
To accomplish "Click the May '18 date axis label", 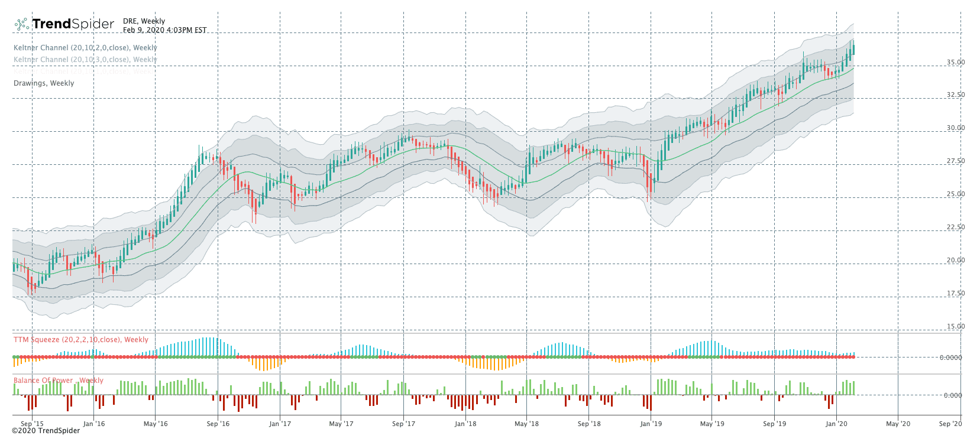I will tap(526, 424).
